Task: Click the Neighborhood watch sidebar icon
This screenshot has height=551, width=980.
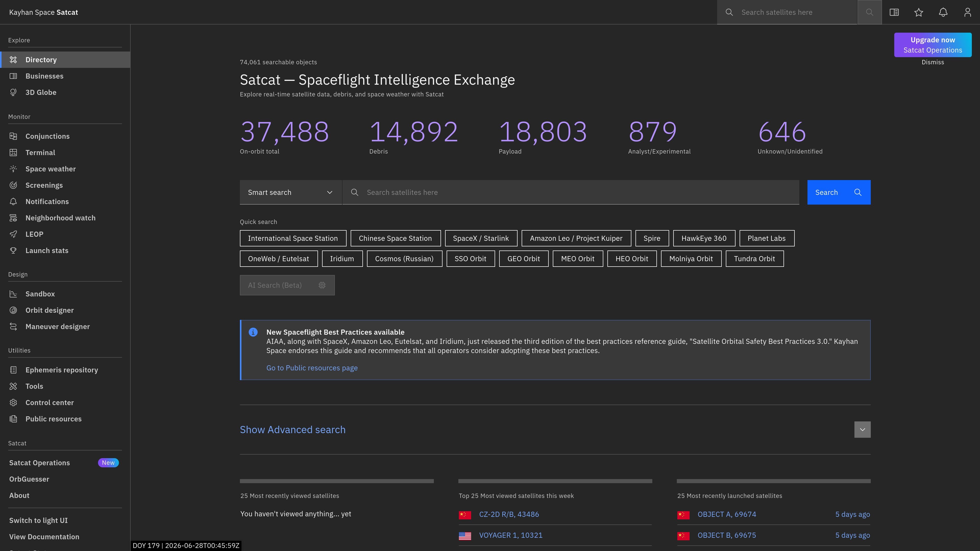Action: pyautogui.click(x=13, y=218)
